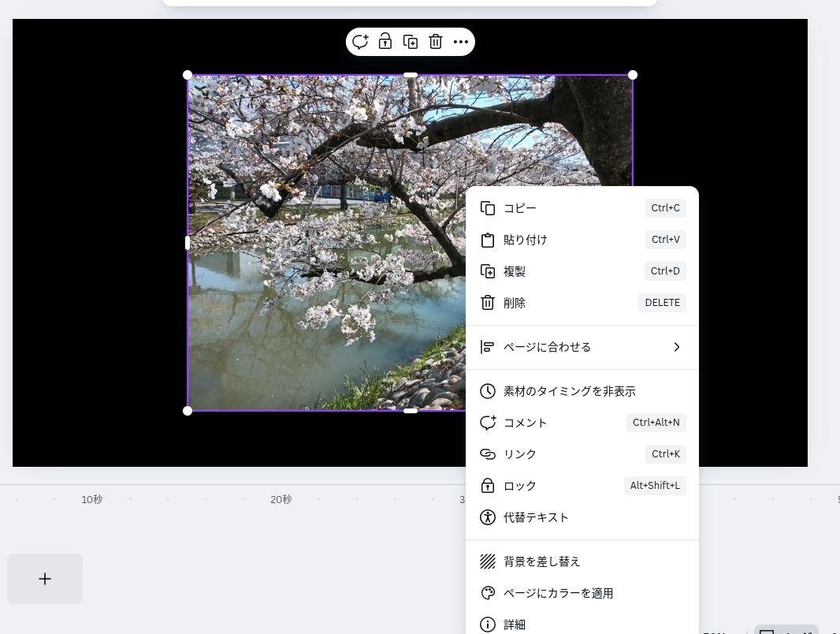Image resolution: width=840 pixels, height=634 pixels.
Task: Select コピー from the context menu
Action: (x=520, y=208)
